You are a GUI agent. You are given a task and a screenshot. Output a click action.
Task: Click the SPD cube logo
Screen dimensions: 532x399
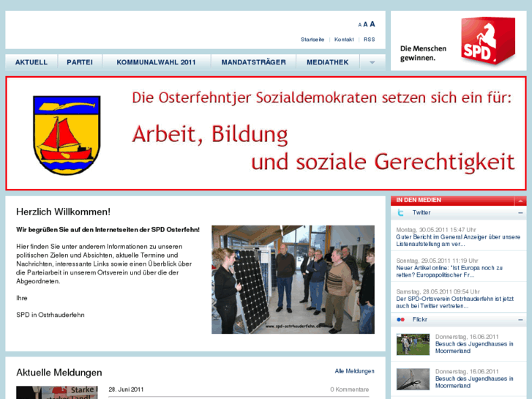[488, 41]
